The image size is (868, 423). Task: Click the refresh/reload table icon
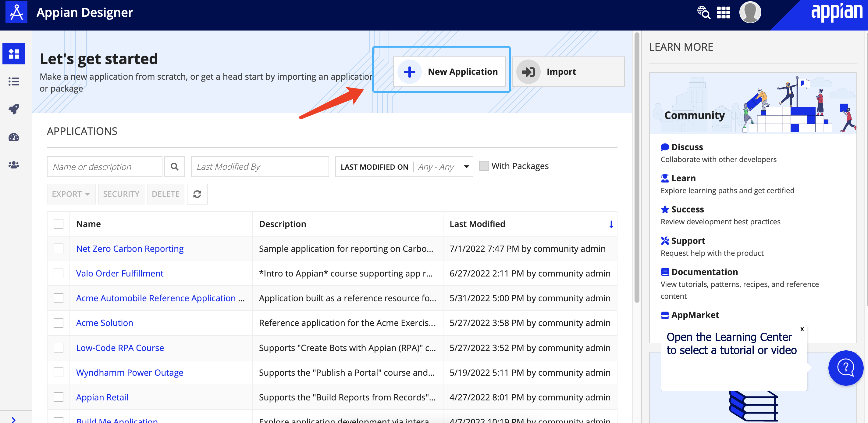(x=197, y=194)
